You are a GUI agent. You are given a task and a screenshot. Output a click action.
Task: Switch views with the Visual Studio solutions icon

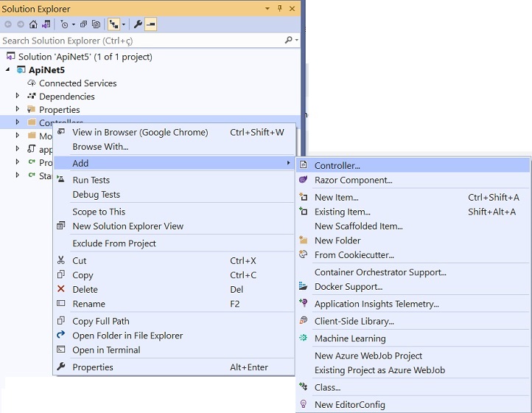click(x=46, y=24)
